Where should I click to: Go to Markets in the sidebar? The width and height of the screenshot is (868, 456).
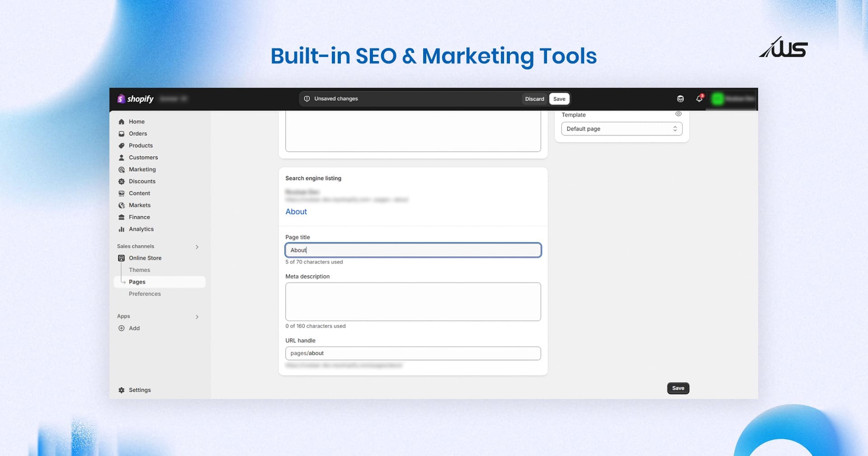point(140,205)
